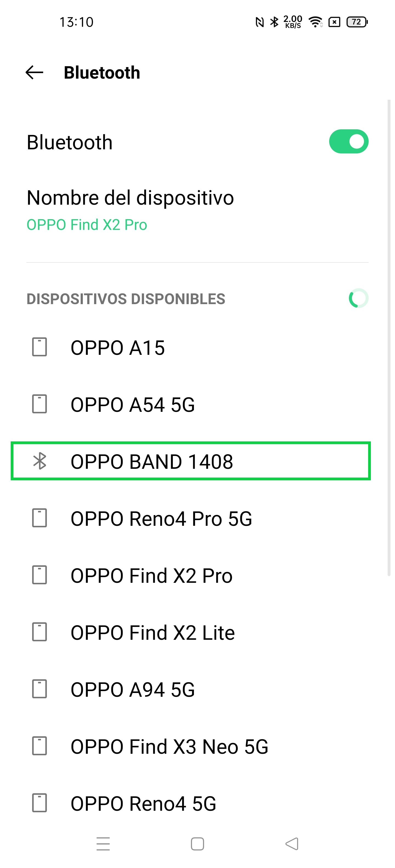Turn off the Bluetooth switch
Screen dimensions: 395x868
tap(348, 142)
